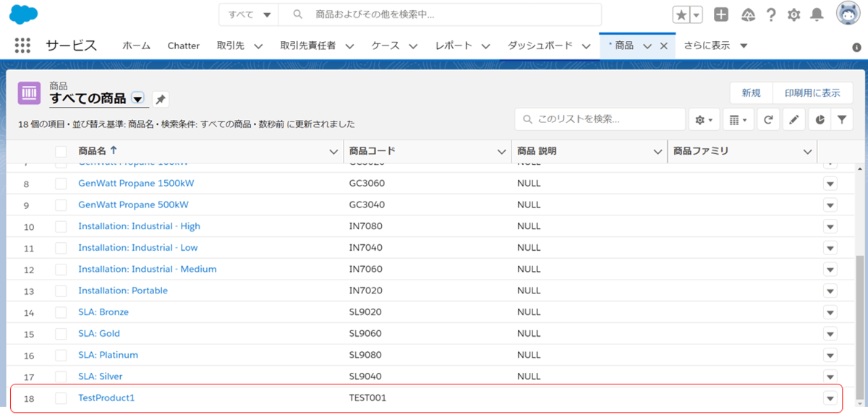Click the info icon at navigation bar end
This screenshot has height=417, width=868.
(x=857, y=47)
